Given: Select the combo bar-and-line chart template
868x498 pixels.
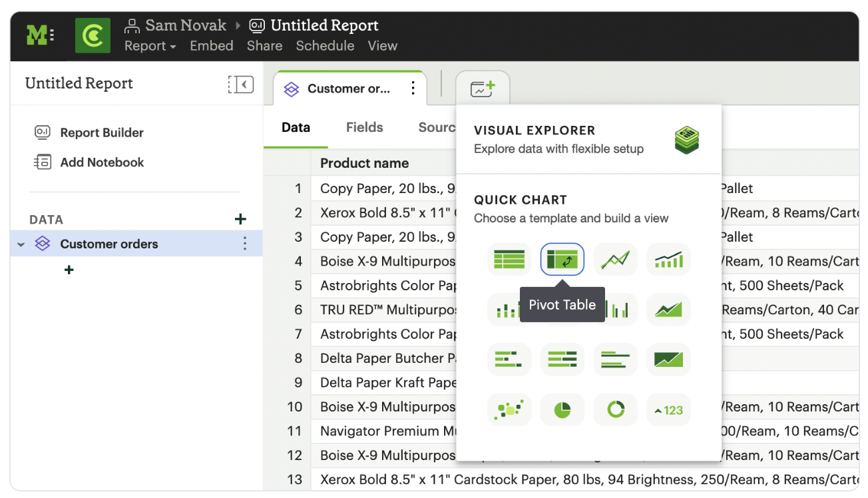Looking at the screenshot, I should pyautogui.click(x=669, y=259).
